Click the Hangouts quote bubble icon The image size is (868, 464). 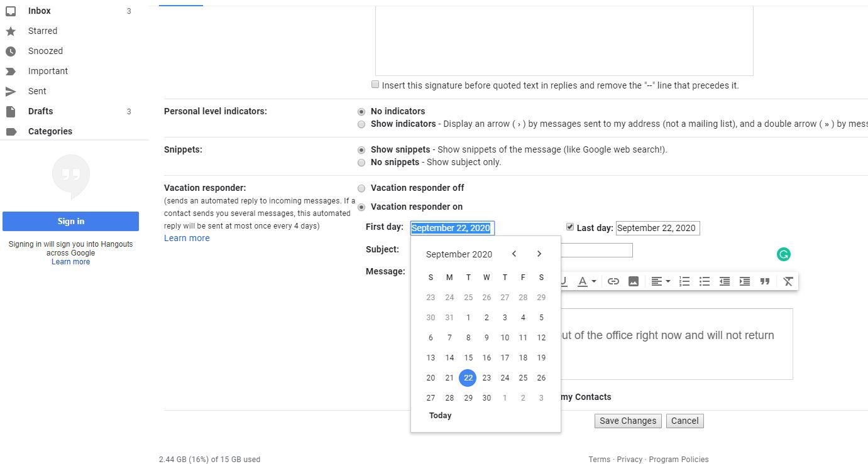[x=71, y=176]
